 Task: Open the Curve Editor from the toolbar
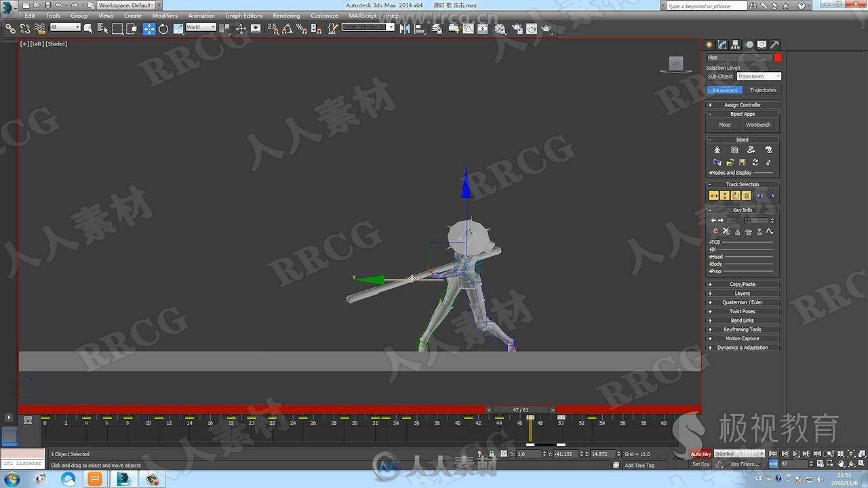[469, 28]
